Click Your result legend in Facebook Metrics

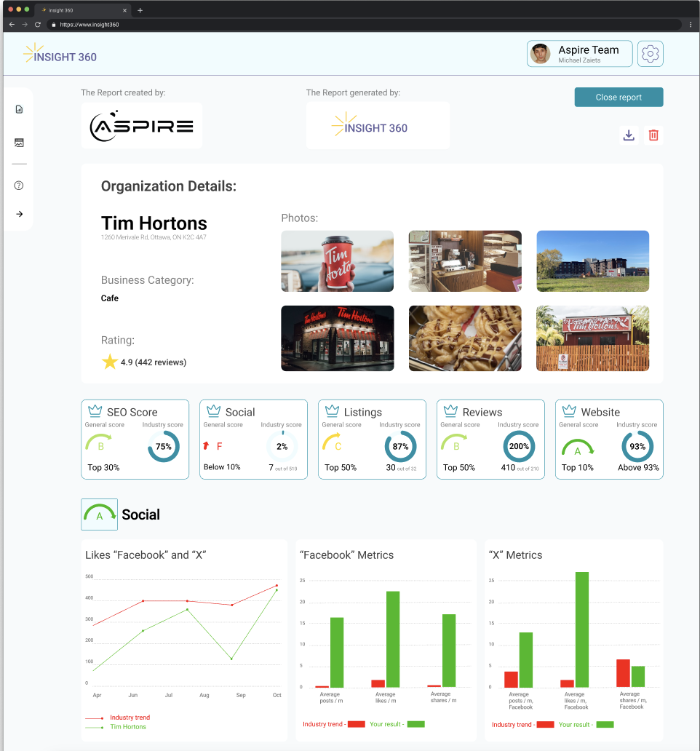[397, 724]
